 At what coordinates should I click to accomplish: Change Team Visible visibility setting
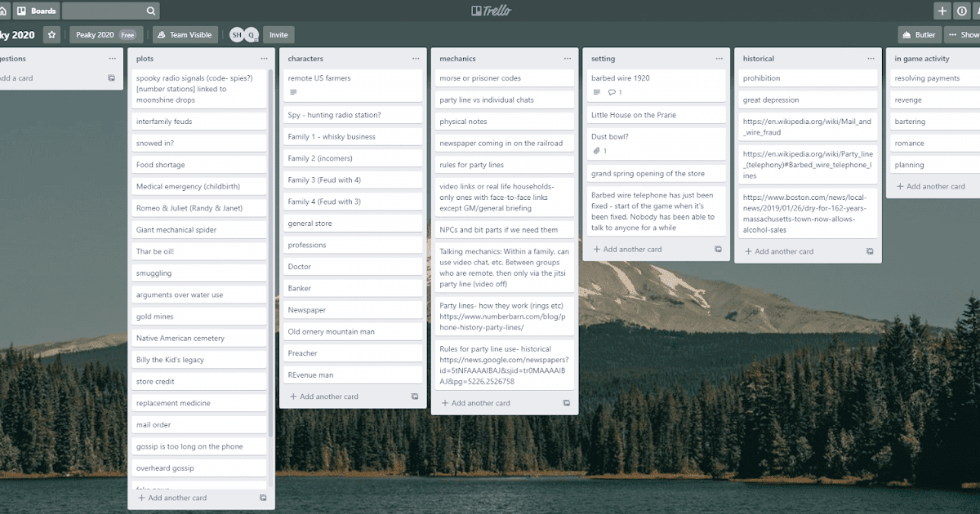click(x=184, y=35)
